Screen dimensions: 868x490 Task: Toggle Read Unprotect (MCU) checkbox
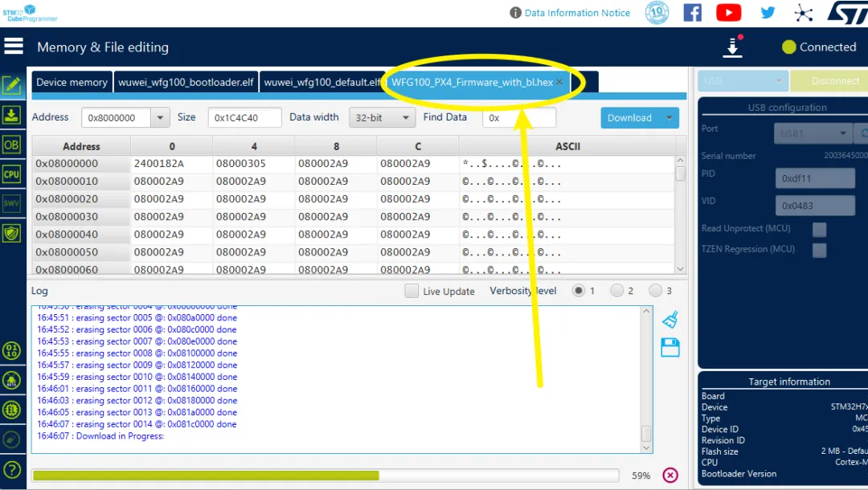(819, 229)
